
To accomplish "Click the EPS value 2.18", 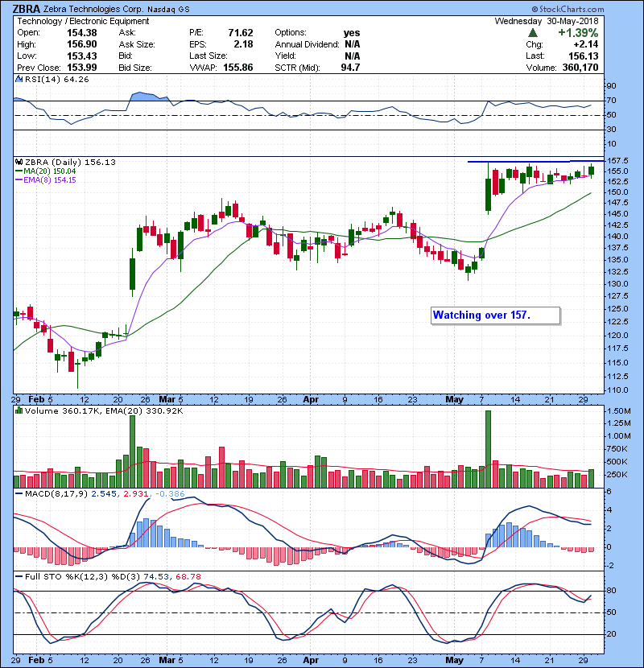I will coord(243,44).
